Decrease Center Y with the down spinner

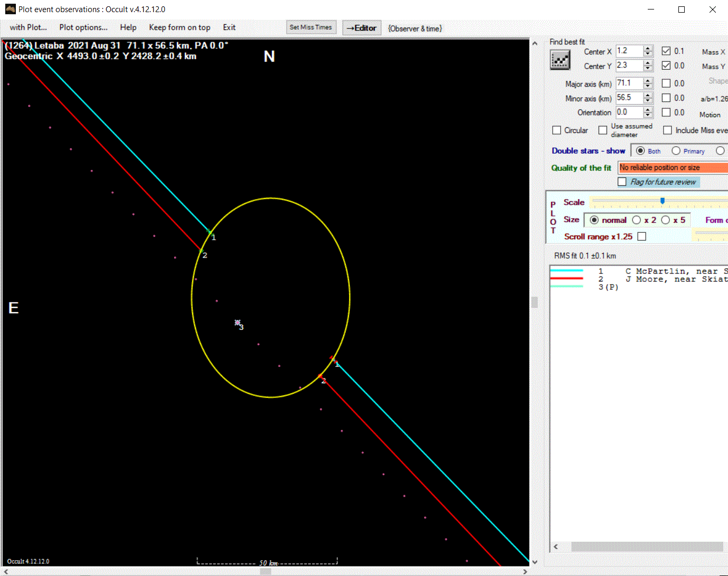[x=648, y=69]
